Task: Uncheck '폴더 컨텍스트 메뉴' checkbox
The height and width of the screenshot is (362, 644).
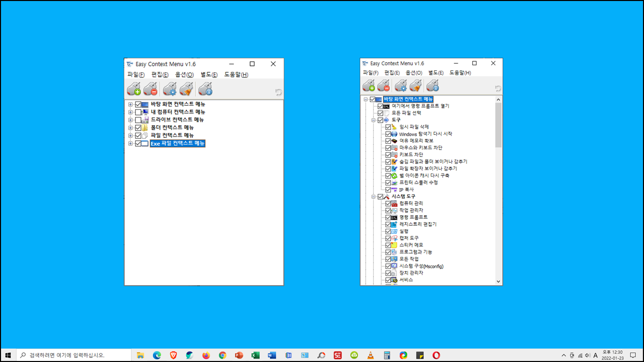Action: pyautogui.click(x=138, y=128)
